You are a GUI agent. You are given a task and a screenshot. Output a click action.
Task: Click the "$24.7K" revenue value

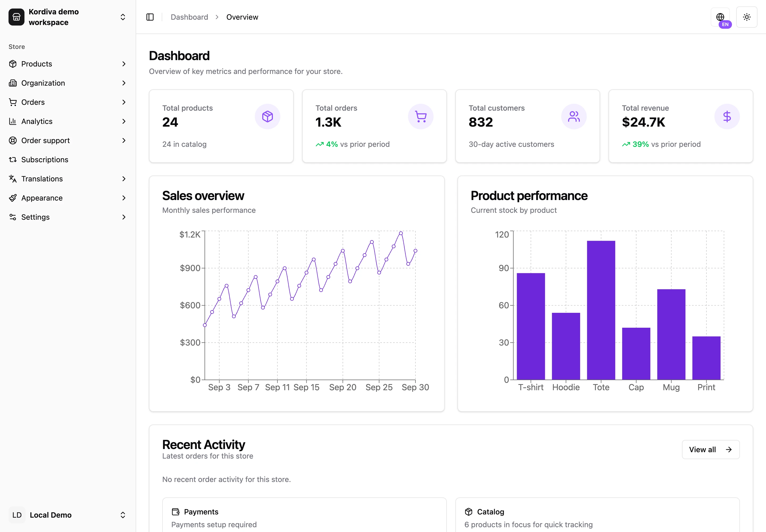pyautogui.click(x=643, y=122)
